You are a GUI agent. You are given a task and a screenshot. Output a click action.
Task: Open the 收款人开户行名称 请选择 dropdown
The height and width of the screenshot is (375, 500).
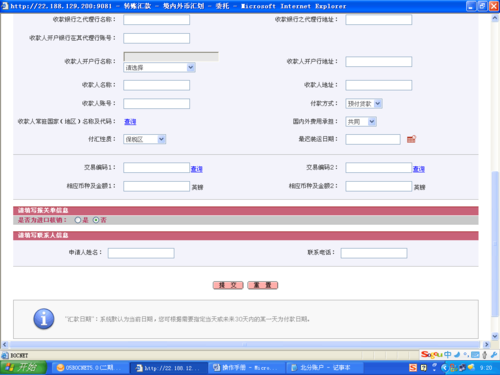pyautogui.click(x=159, y=68)
